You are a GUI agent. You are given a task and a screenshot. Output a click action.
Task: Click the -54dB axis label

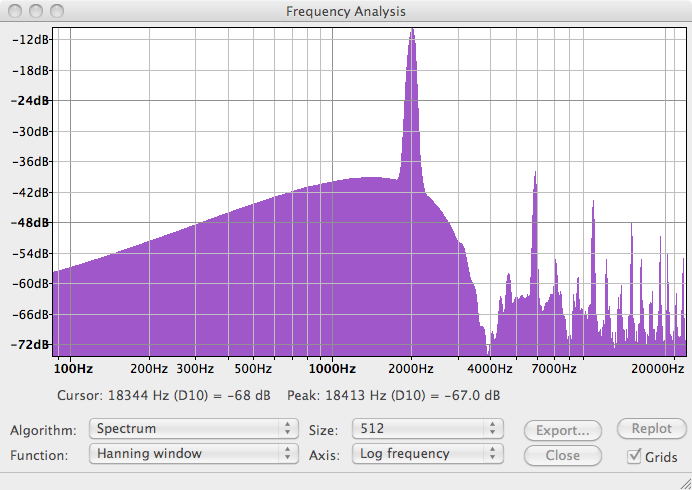[30, 253]
